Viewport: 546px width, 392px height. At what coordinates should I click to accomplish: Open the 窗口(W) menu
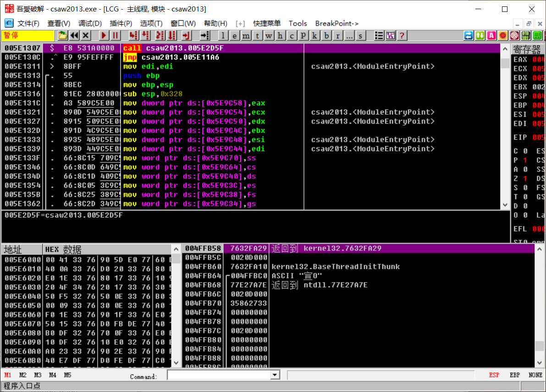point(183,23)
